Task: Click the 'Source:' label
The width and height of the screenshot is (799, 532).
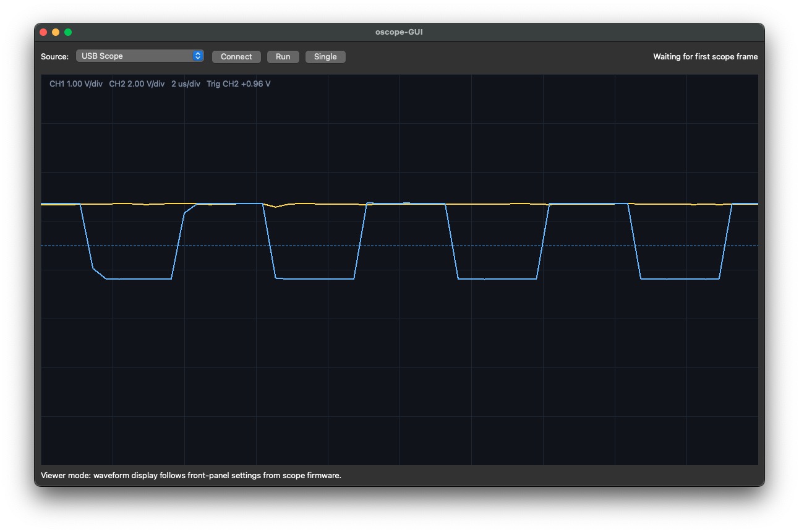Action: [54, 57]
